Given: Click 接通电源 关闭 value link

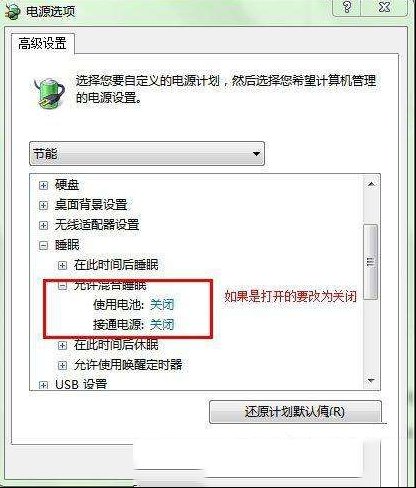Looking at the screenshot, I should coord(162,324).
